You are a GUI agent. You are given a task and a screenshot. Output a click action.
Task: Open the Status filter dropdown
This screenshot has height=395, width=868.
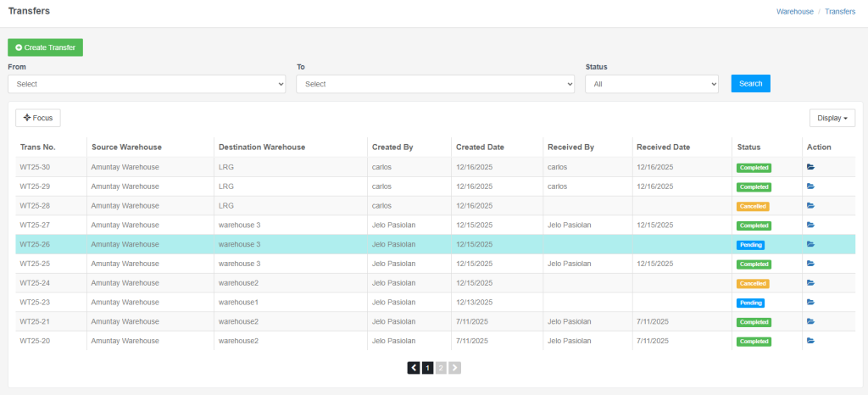click(651, 84)
